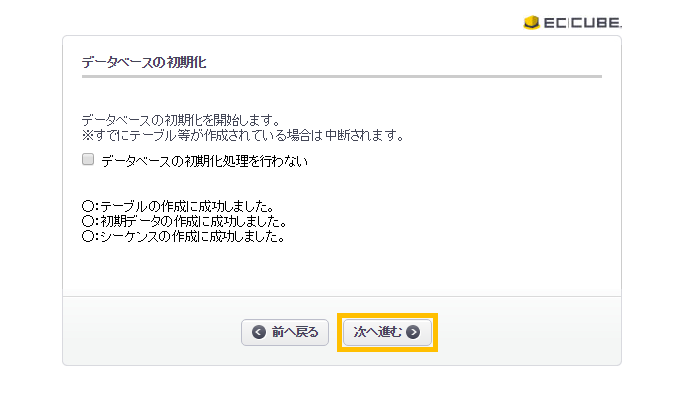700x400 pixels.
Task: Click the circle mark beside シーケンスの作成に成功しました
Action: click(x=88, y=236)
